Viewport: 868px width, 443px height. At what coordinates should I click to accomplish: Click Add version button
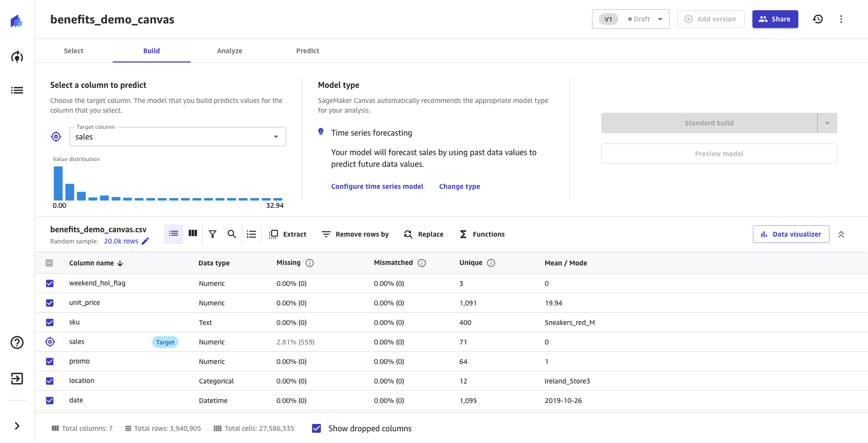tap(710, 19)
